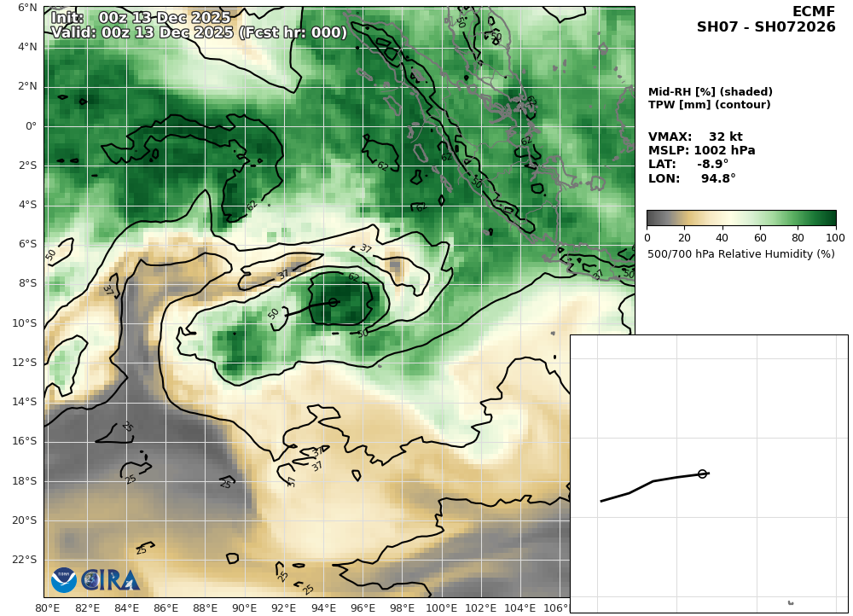Click the 25 contour label near 16°S 84°E

[128, 426]
